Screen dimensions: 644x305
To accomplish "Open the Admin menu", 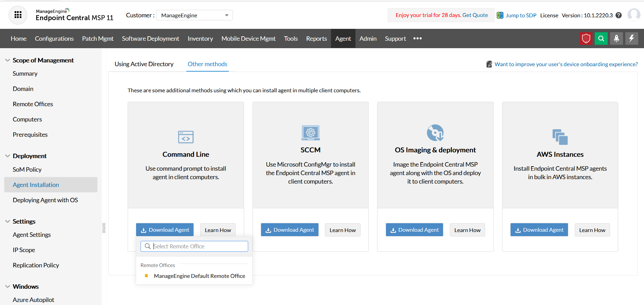I will pyautogui.click(x=368, y=39).
